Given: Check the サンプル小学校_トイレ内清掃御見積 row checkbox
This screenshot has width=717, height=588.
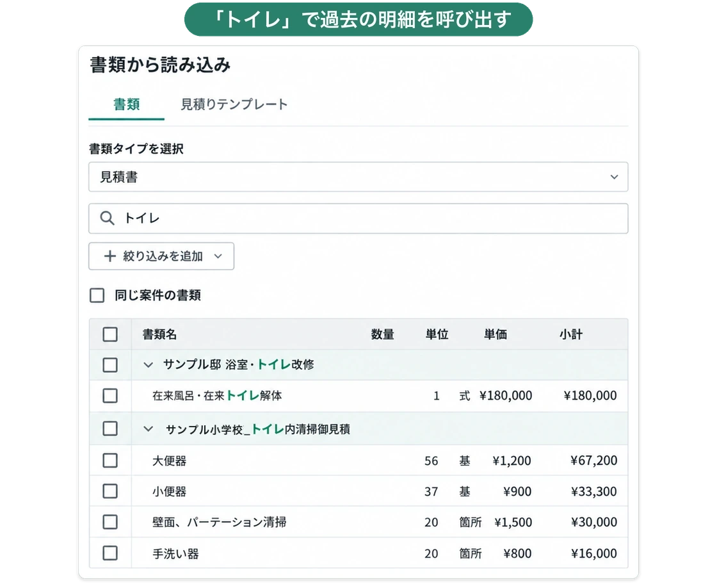Looking at the screenshot, I should coord(110,429).
